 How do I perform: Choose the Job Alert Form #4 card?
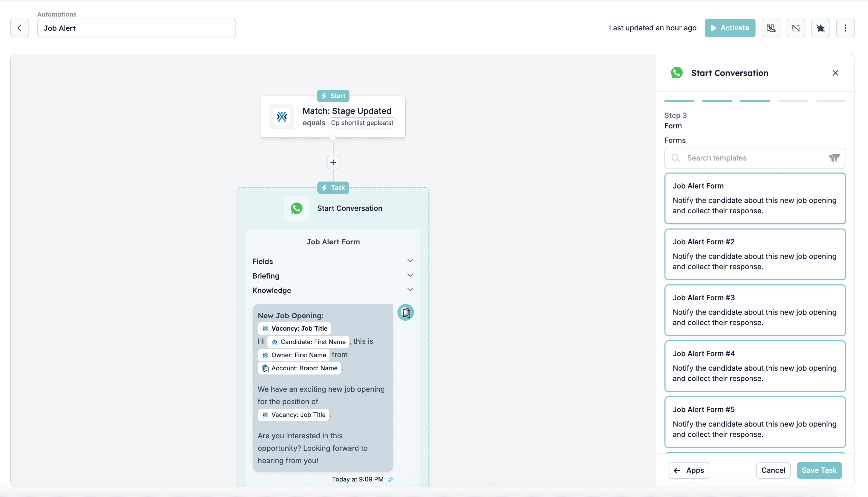tap(755, 366)
